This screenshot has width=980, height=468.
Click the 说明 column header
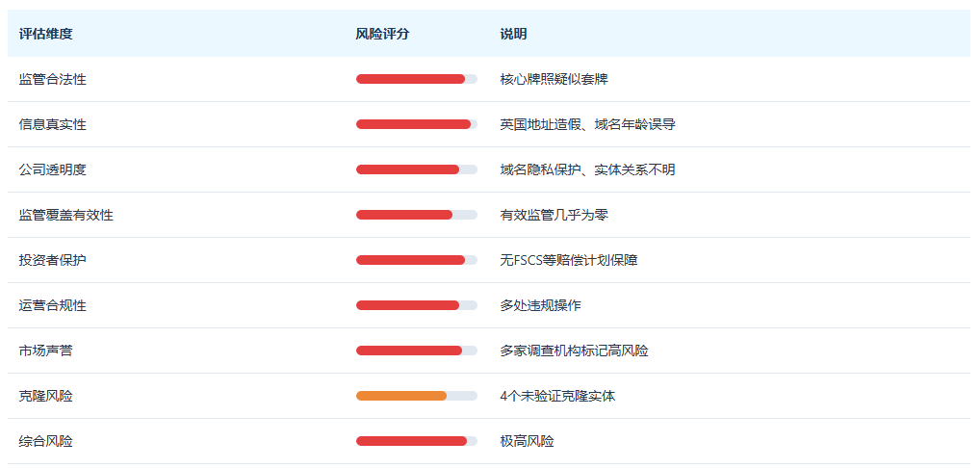click(513, 34)
